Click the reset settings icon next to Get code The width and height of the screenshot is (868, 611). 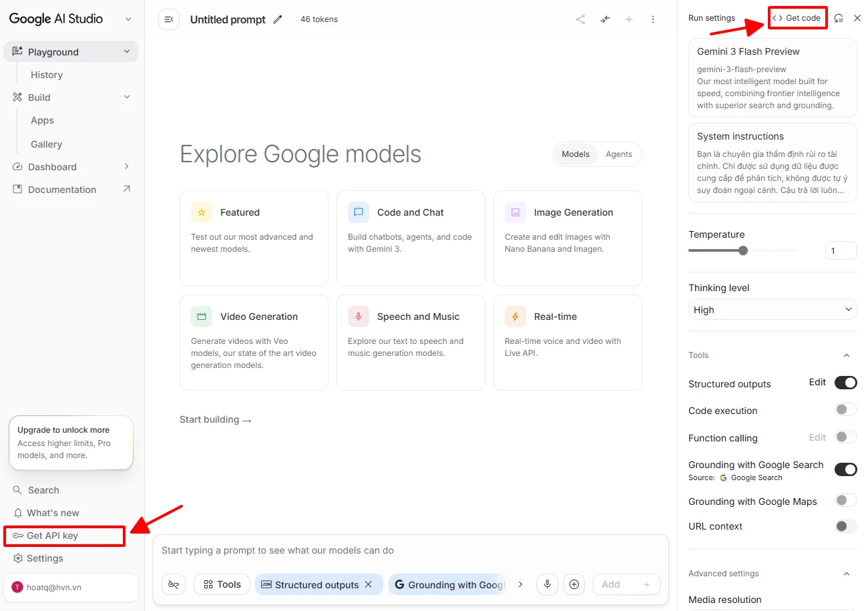(x=839, y=18)
